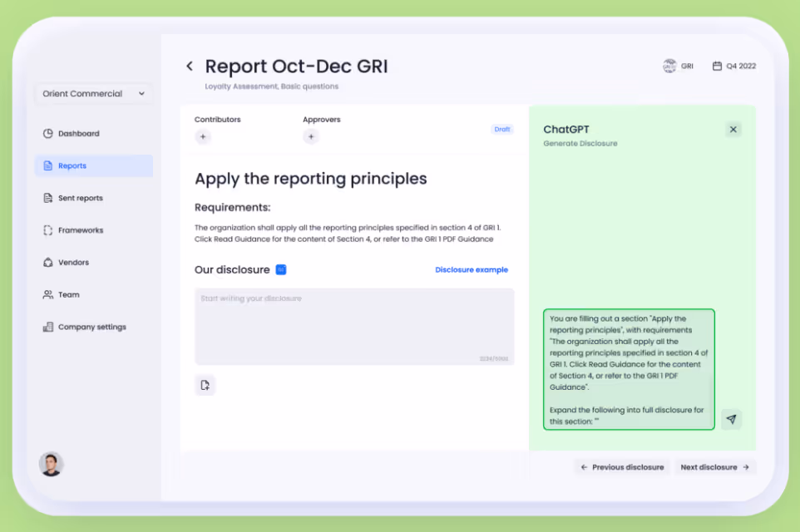Click the Q4 2022 period label
The image size is (800, 532).
[x=741, y=66]
